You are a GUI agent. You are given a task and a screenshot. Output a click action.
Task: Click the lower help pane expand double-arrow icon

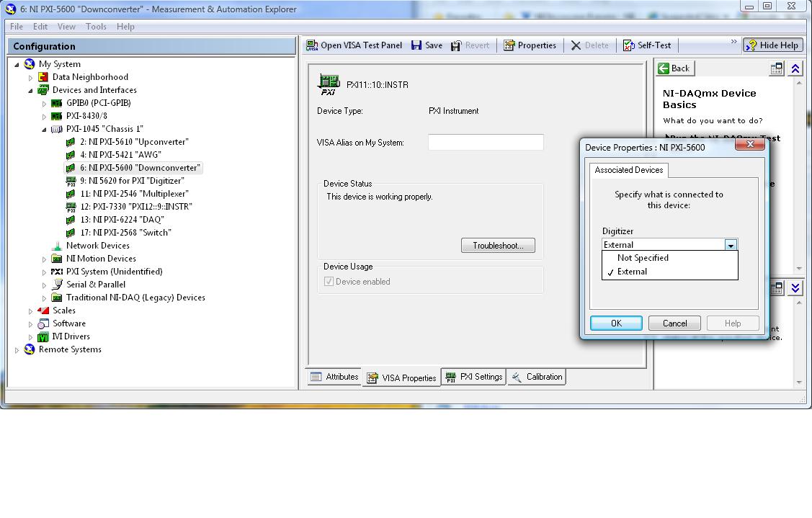point(795,288)
